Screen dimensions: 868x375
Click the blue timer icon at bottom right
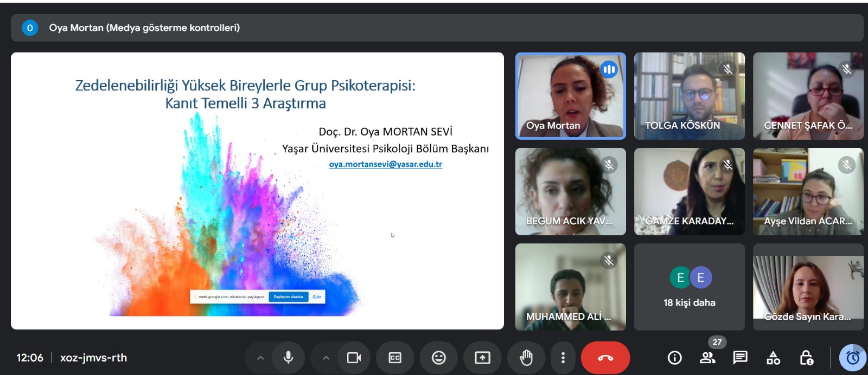tap(853, 358)
